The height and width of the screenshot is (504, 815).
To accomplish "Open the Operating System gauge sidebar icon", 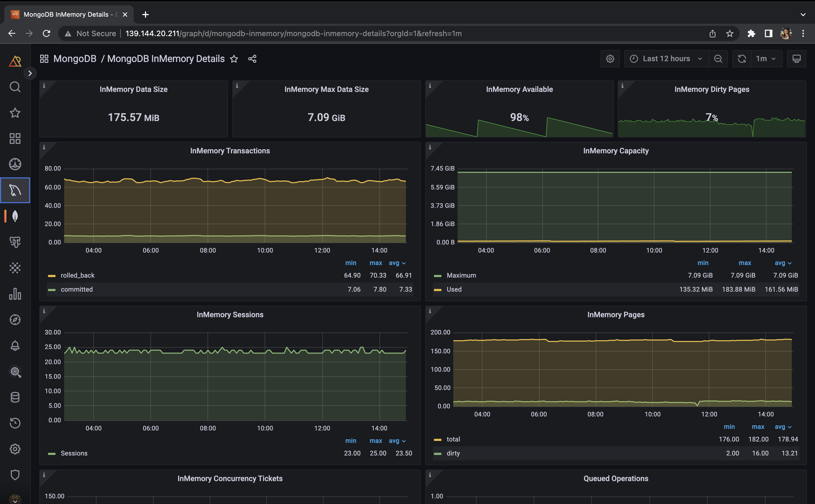I will (15, 164).
